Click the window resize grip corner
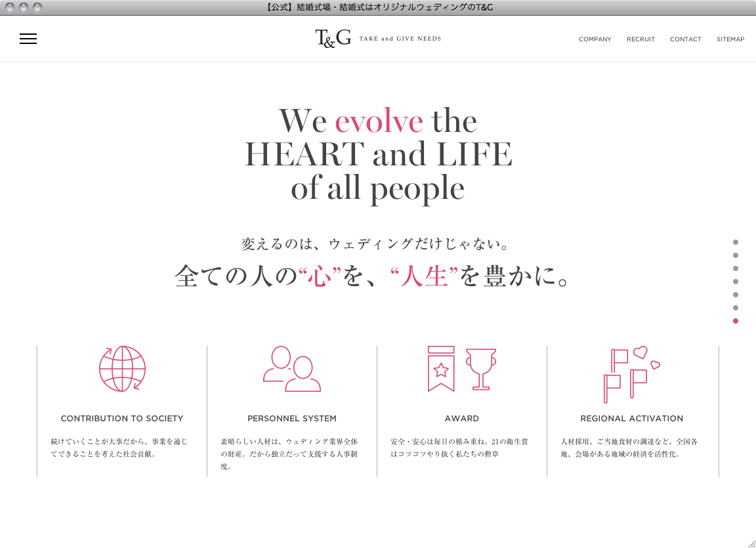The image size is (756, 548). pos(751,543)
